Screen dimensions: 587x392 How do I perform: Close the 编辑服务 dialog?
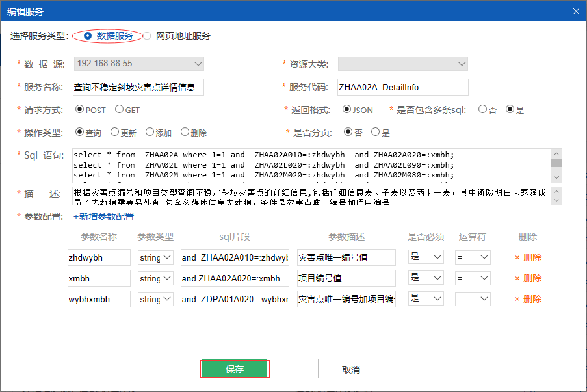575,11
